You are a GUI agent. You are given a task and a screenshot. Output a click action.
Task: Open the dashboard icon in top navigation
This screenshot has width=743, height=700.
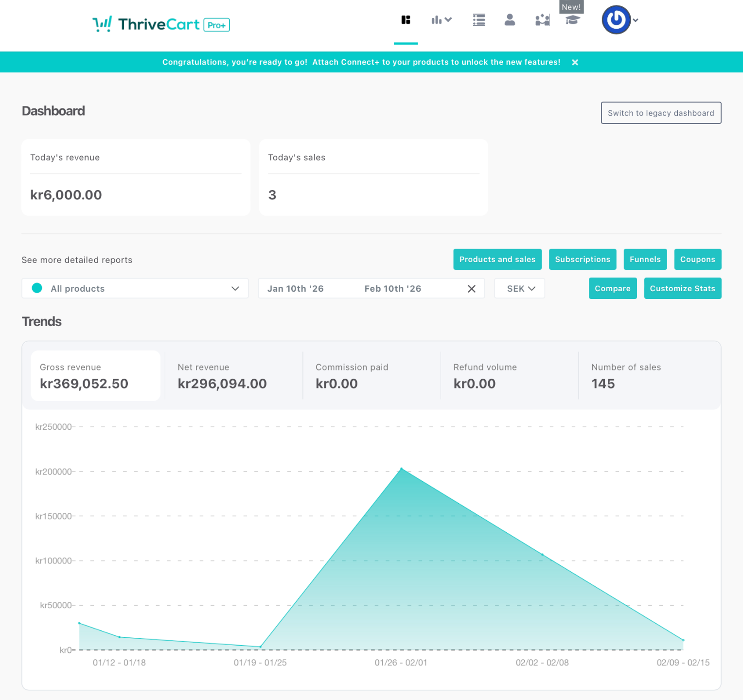click(x=406, y=20)
